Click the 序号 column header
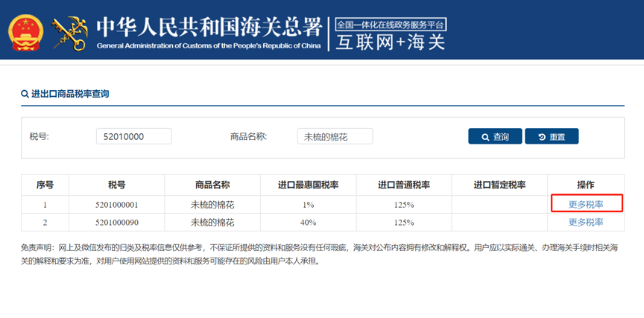The height and width of the screenshot is (318, 644). (x=45, y=185)
